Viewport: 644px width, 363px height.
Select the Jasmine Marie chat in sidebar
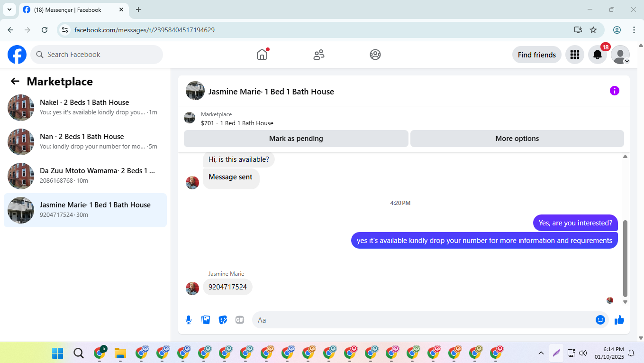[x=85, y=210]
